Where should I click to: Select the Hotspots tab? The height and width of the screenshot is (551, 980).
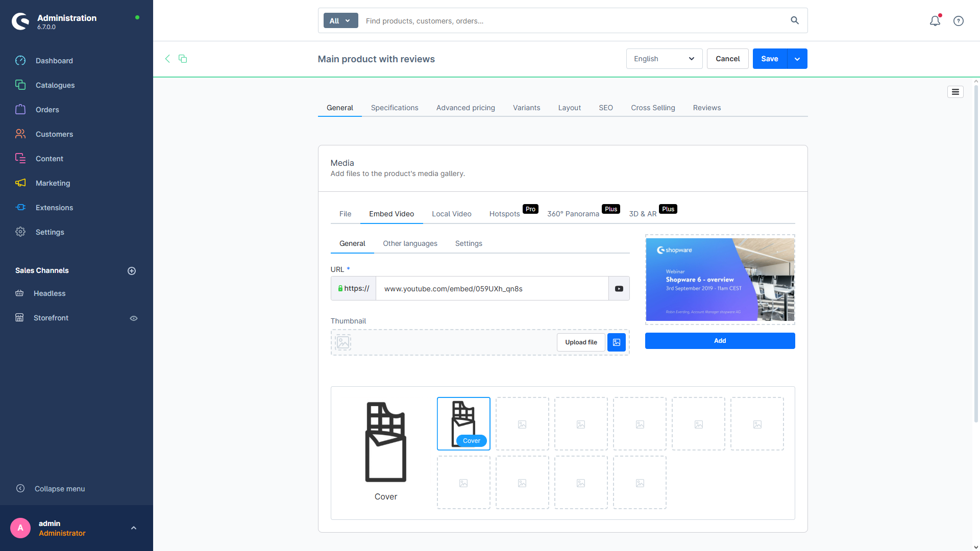pyautogui.click(x=504, y=214)
